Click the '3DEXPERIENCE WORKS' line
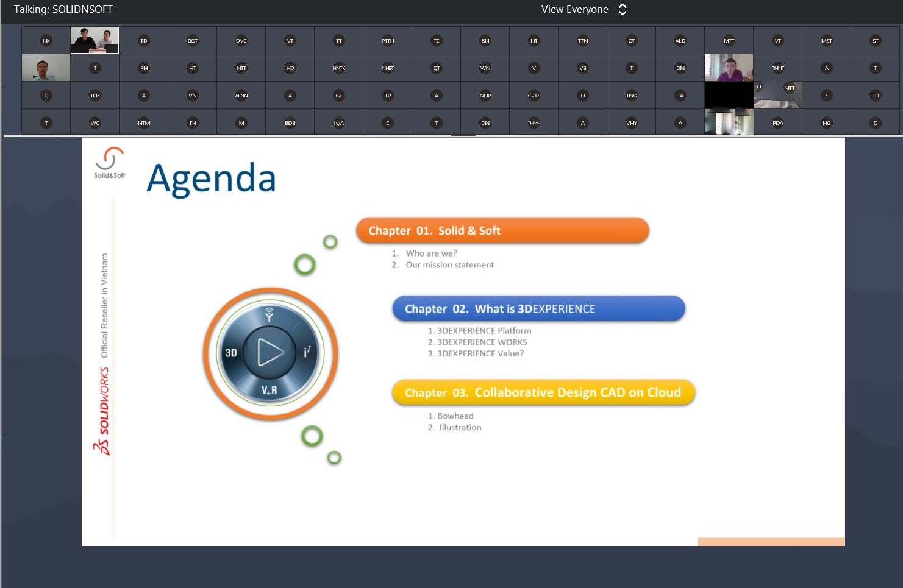The height and width of the screenshot is (588, 903). click(482, 342)
